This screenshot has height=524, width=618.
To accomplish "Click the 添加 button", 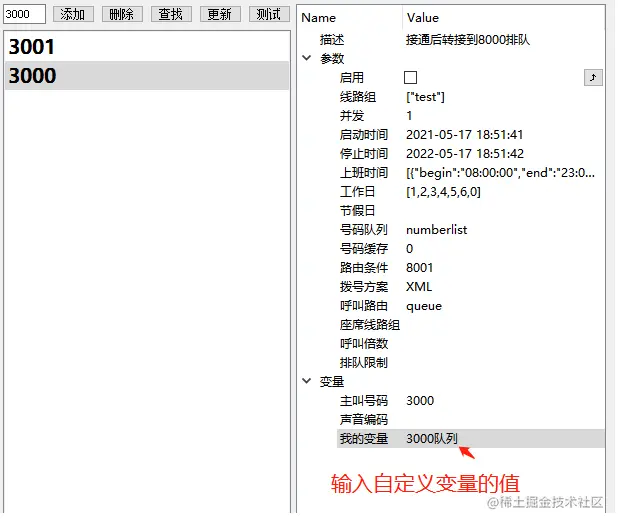I will pos(73,15).
